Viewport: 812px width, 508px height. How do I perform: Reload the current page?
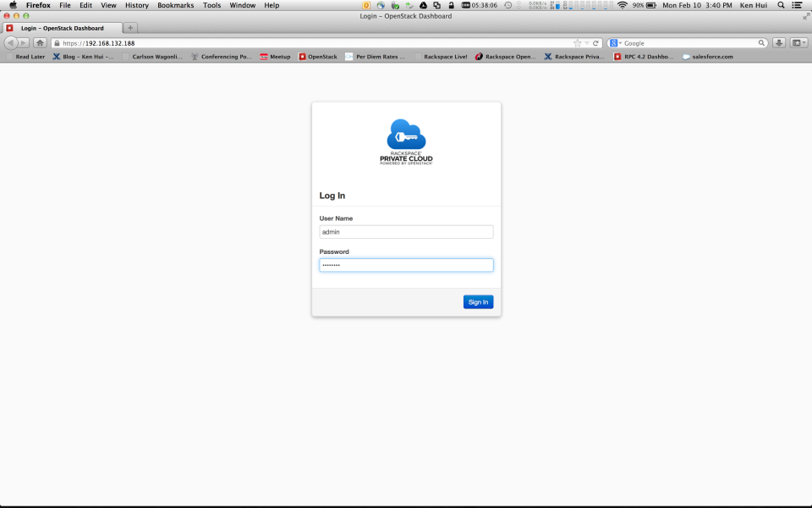click(595, 42)
